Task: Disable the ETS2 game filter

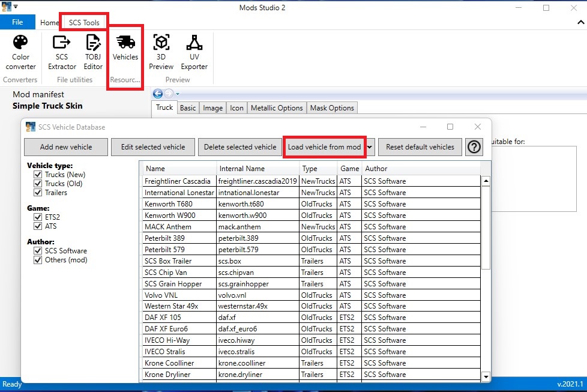Action: 38,217
